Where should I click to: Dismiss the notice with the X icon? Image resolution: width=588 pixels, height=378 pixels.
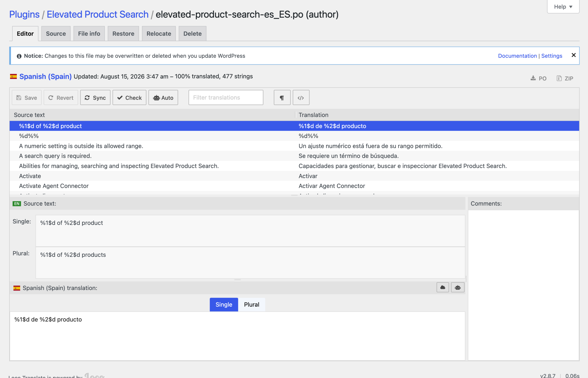pyautogui.click(x=574, y=55)
